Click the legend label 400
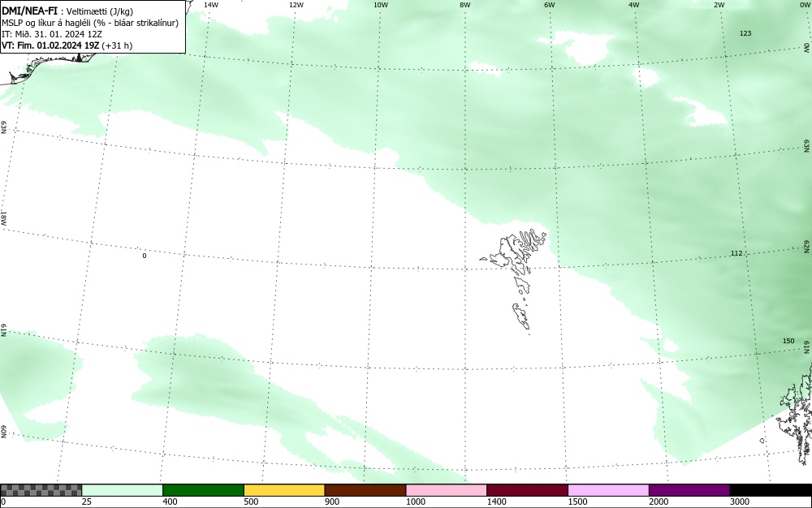812x508 pixels. click(170, 502)
